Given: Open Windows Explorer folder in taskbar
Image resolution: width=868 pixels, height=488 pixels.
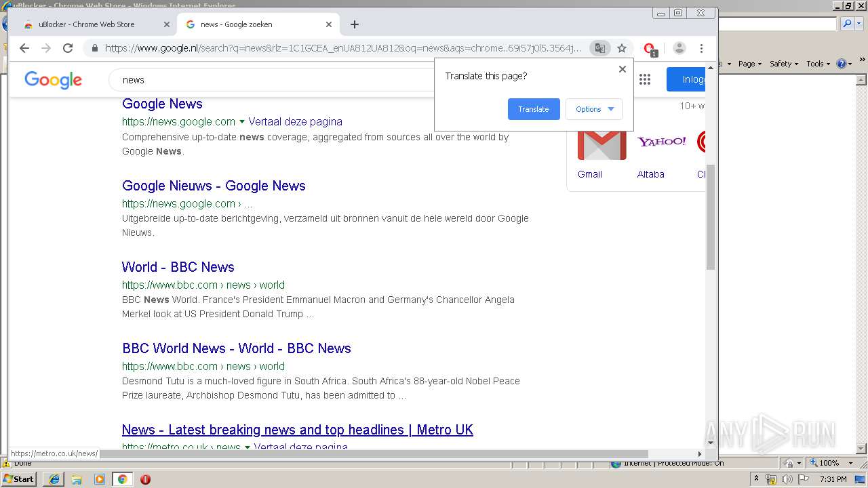Looking at the screenshot, I should (x=77, y=479).
